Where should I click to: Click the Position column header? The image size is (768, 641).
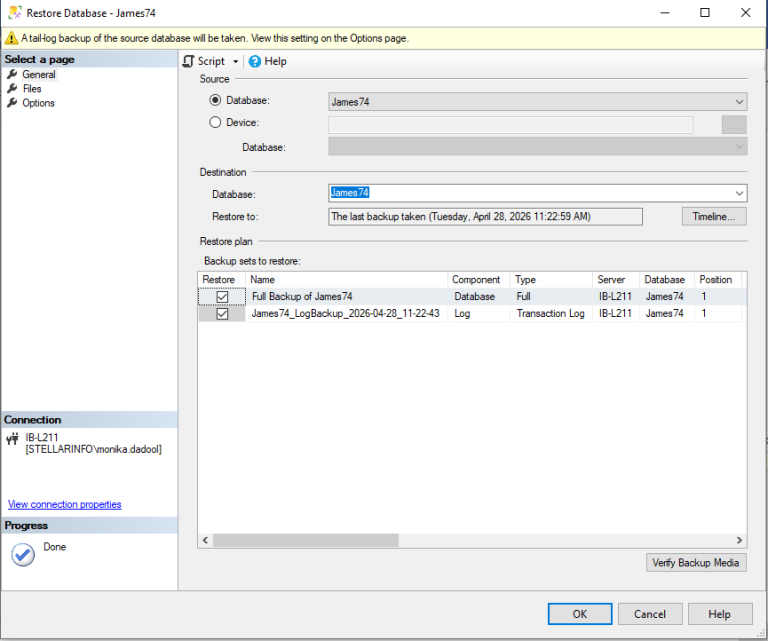point(718,280)
